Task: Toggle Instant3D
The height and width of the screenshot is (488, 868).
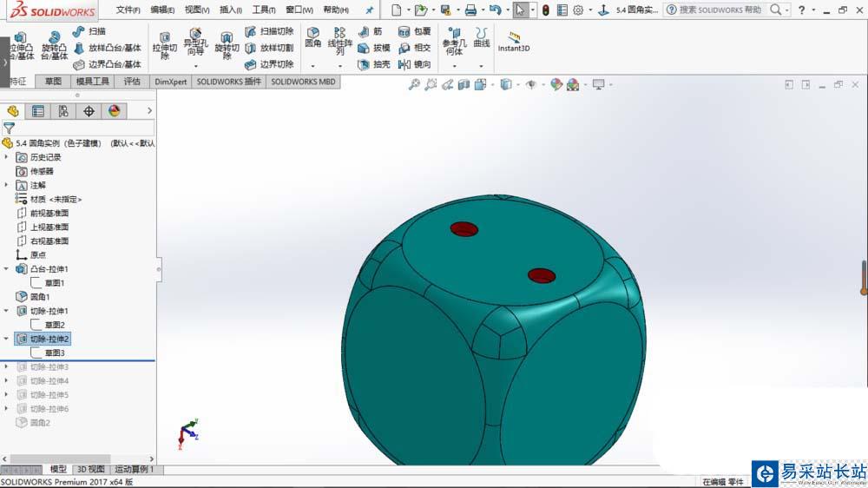Action: pos(514,42)
